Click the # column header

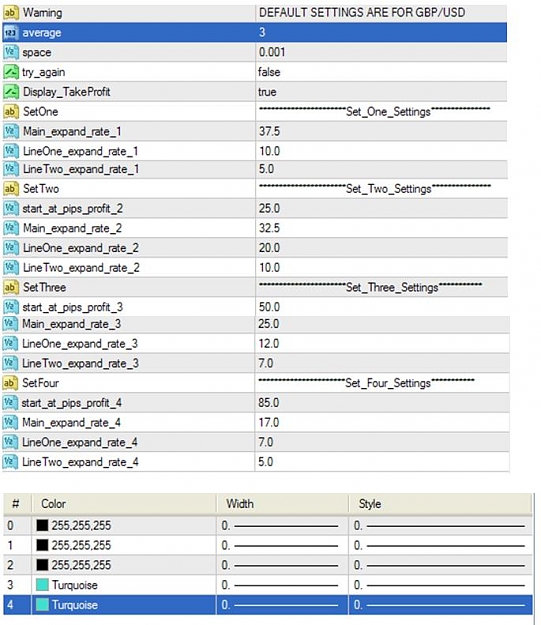[17, 504]
